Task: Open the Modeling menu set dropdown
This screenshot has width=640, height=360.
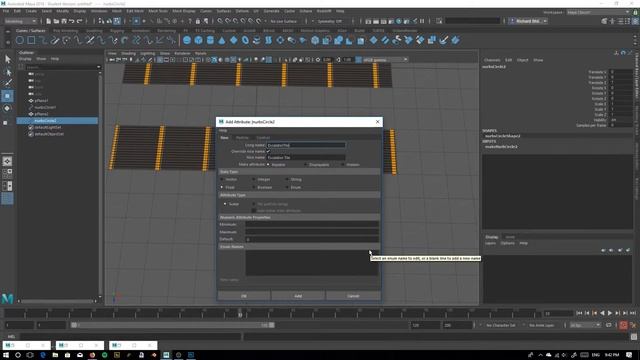Action: [x=20, y=21]
